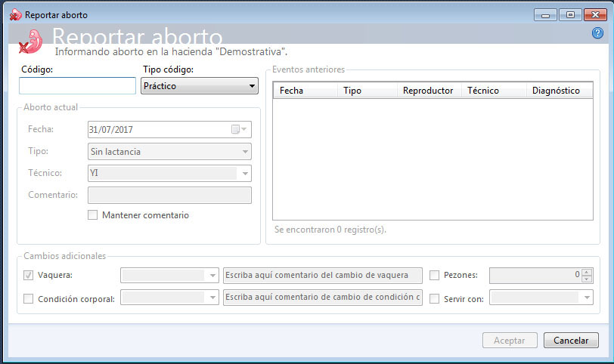
Task: Open the Fecha calendar picker icon
Action: point(238,129)
